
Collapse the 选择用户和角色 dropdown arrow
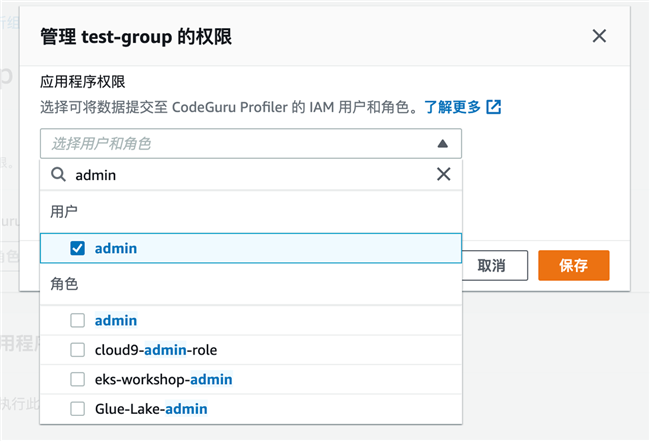click(442, 144)
